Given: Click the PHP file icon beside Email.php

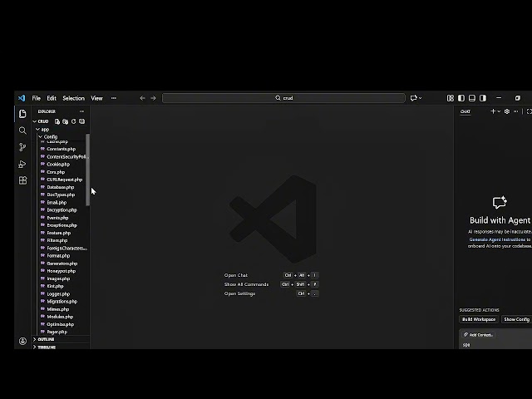Looking at the screenshot, I should tap(42, 202).
